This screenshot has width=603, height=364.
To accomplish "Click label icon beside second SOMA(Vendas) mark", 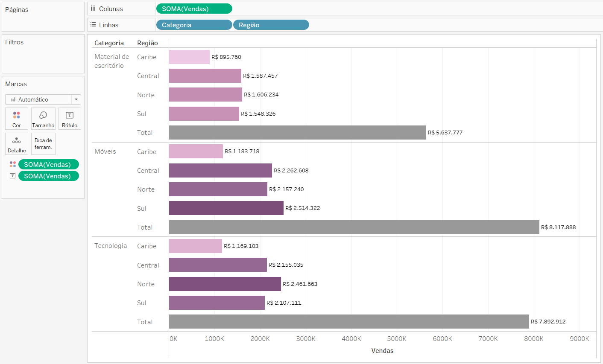I will [13, 176].
